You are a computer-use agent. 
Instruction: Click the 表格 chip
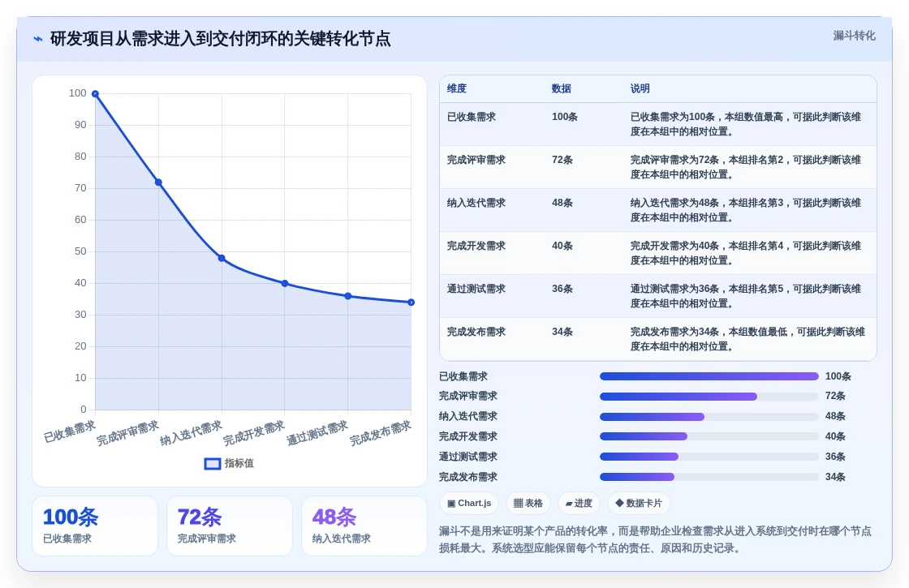[528, 503]
